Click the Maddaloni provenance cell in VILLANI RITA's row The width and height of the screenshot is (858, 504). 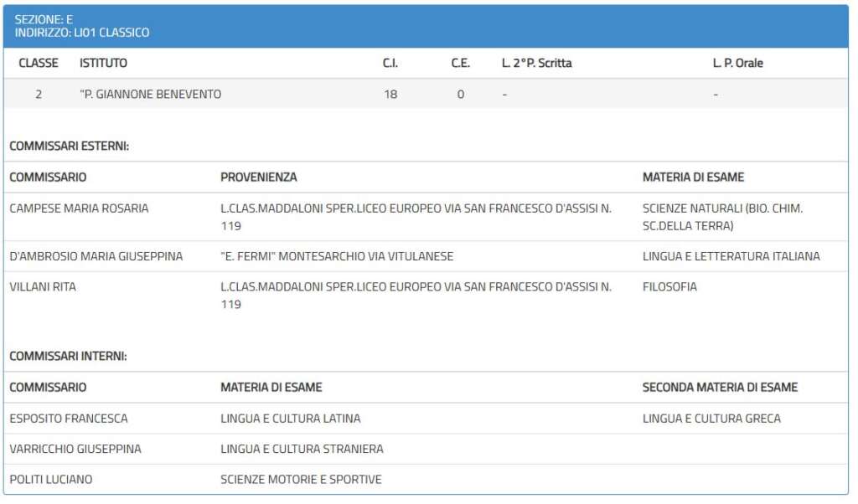click(x=416, y=296)
